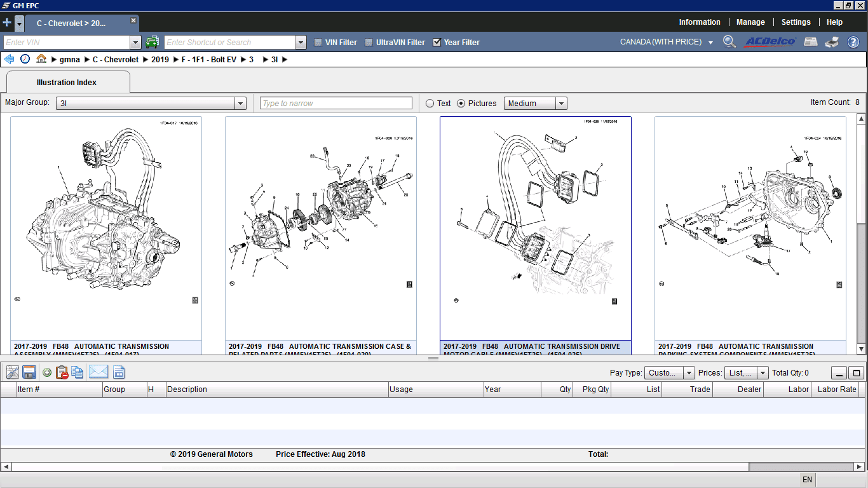Toggle the Year Filter checkbox

pyautogui.click(x=437, y=43)
